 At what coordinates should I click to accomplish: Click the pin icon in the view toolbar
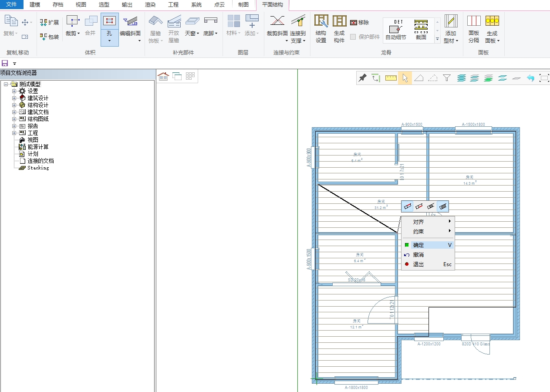(x=362, y=78)
